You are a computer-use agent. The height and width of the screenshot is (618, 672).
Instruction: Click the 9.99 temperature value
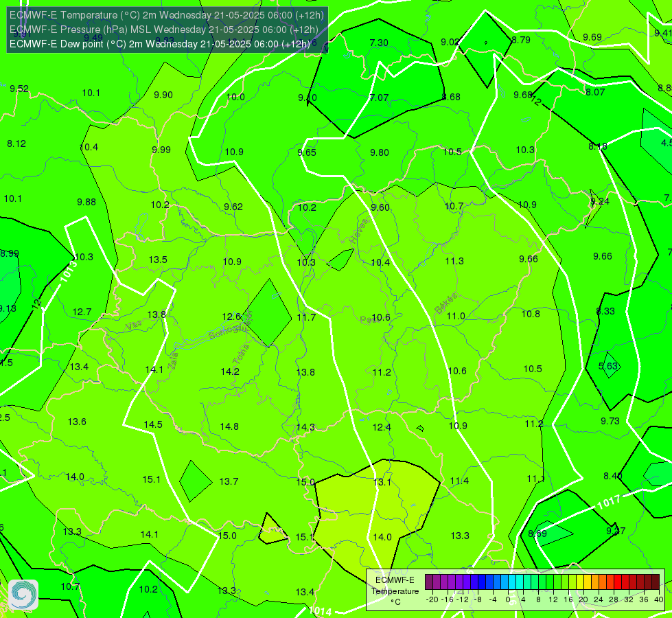tap(161, 150)
